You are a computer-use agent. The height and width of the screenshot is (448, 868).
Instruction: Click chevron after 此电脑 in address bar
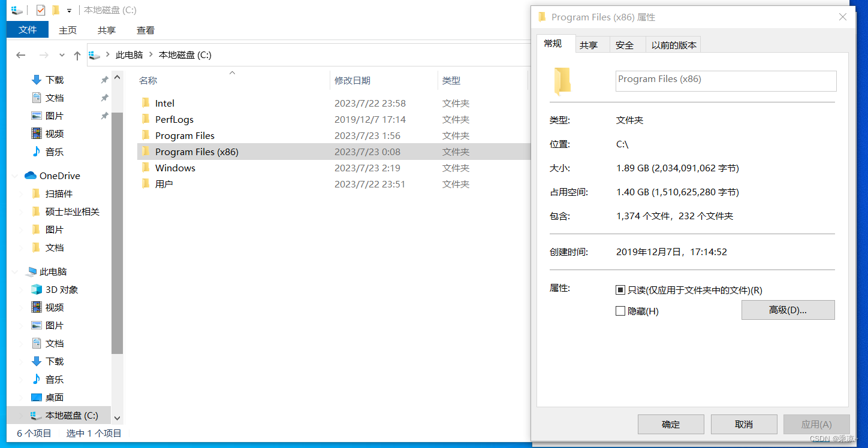click(150, 55)
